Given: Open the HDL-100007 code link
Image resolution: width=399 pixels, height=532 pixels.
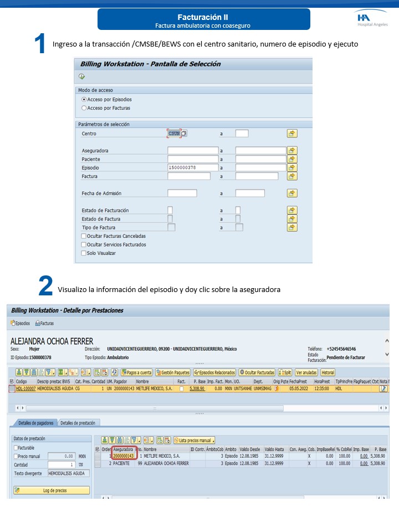Looking at the screenshot, I should [x=25, y=389].
